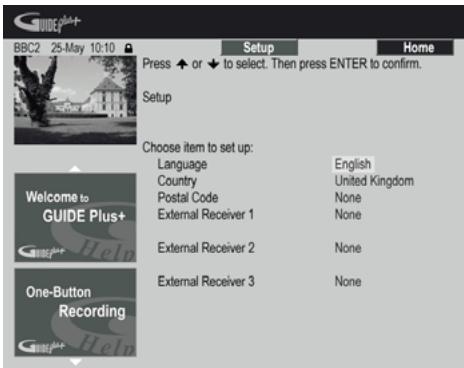
Task: Click the up arrow above Welcome panel
Action: click(x=75, y=169)
